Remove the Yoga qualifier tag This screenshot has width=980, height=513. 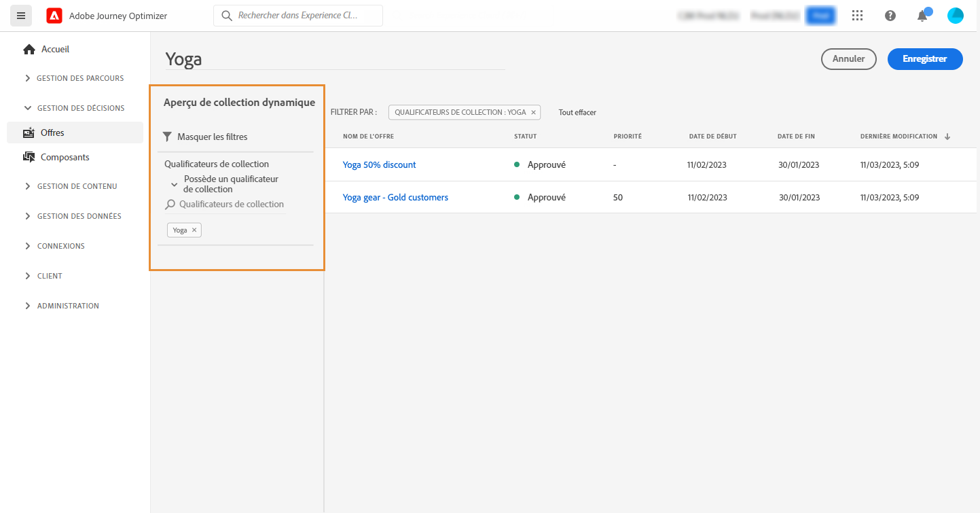tap(194, 230)
